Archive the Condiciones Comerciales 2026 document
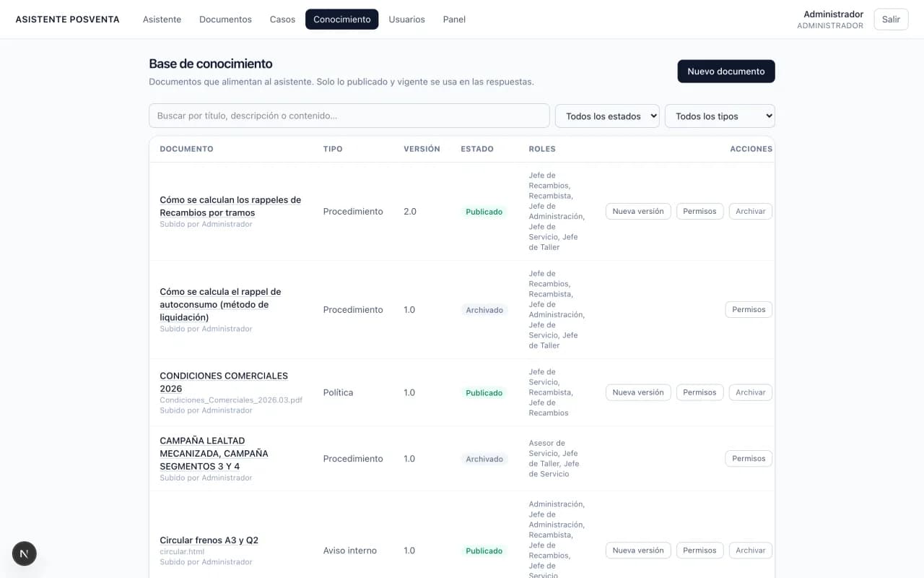 click(751, 392)
